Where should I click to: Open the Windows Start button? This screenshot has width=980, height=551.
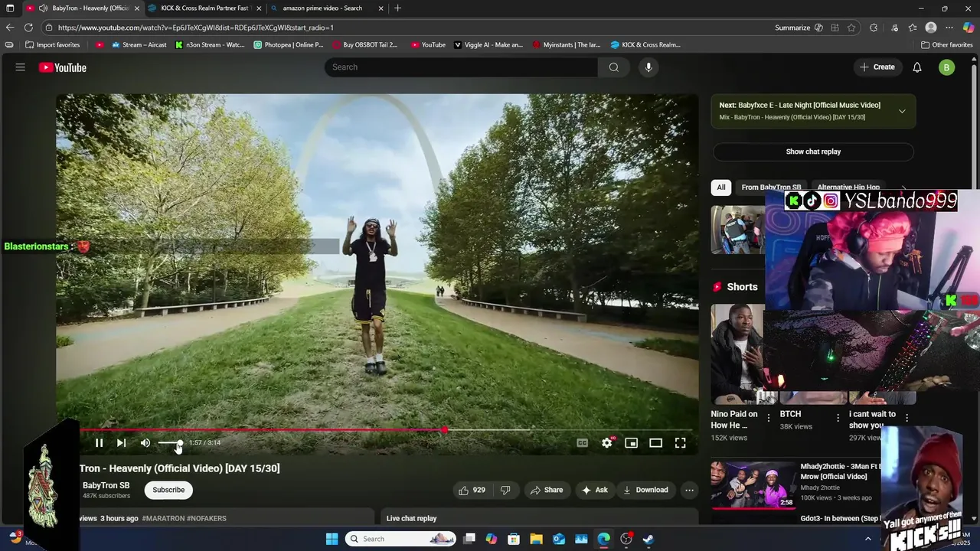(x=332, y=539)
